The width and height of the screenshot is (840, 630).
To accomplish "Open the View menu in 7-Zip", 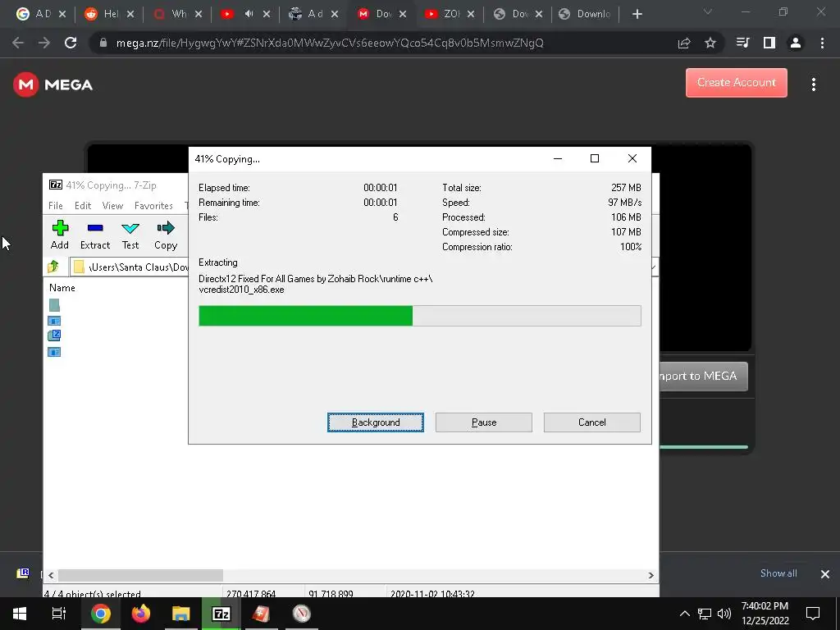I will (112, 206).
